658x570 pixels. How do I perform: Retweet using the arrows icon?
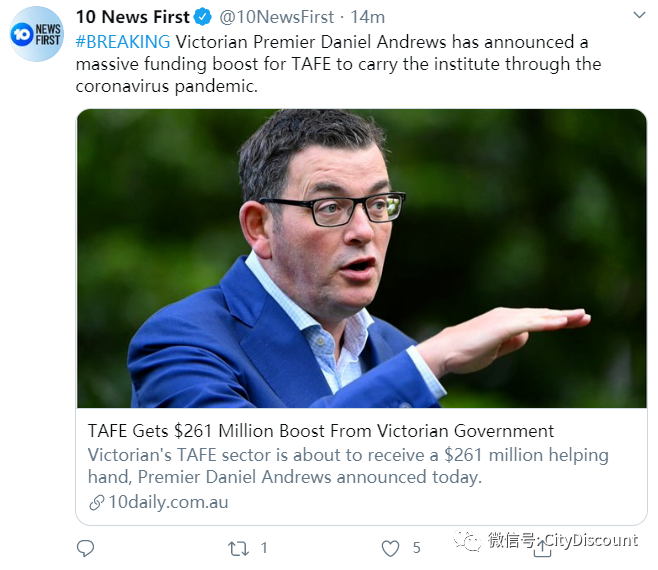coord(238,548)
